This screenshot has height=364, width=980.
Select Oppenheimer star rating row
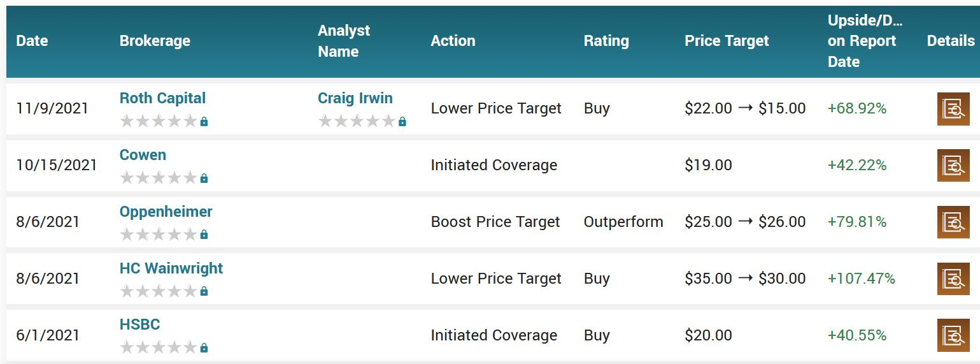tap(159, 235)
